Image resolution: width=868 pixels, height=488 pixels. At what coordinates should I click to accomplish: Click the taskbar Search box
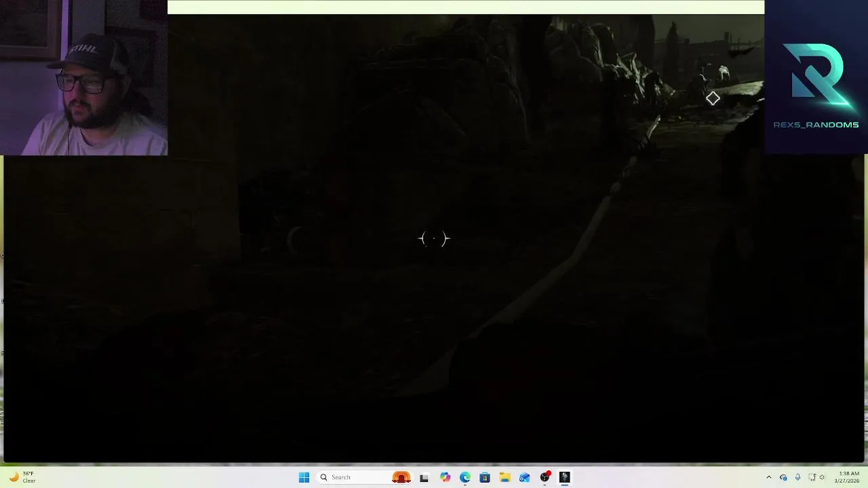pyautogui.click(x=366, y=477)
